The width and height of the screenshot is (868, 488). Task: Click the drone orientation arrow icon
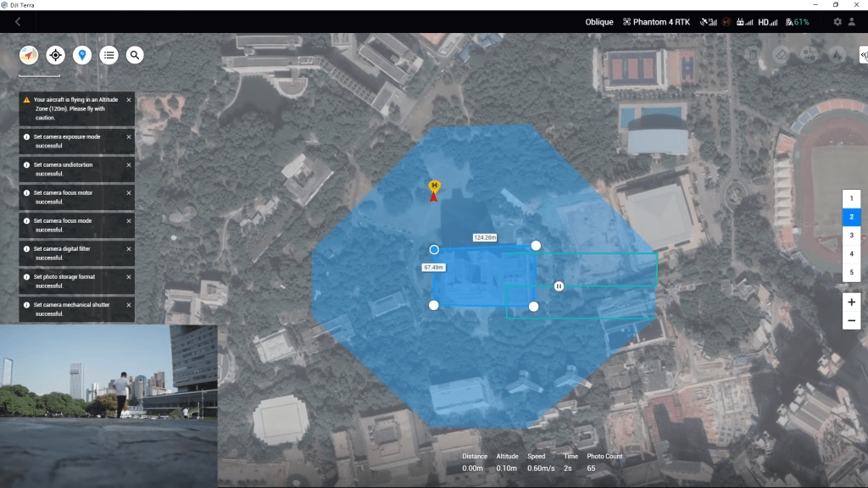tap(836, 55)
